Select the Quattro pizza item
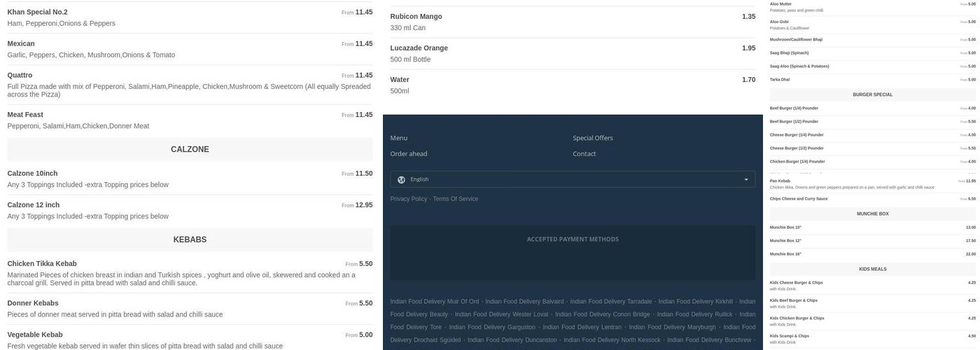Image resolution: width=980 pixels, height=350 pixels. 20,76
